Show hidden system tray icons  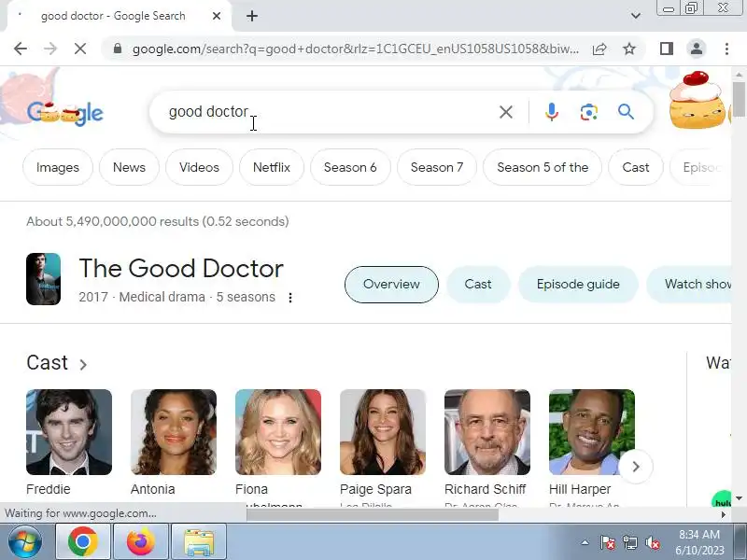585,542
